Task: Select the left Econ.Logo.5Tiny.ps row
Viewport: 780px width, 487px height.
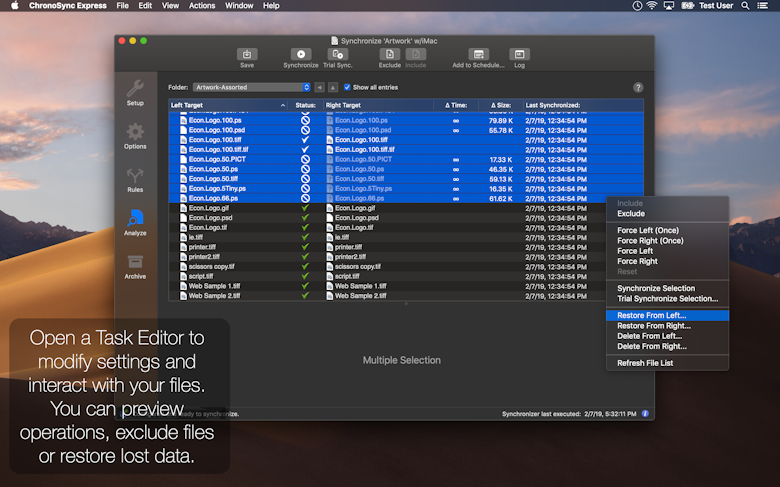Action: tap(217, 189)
